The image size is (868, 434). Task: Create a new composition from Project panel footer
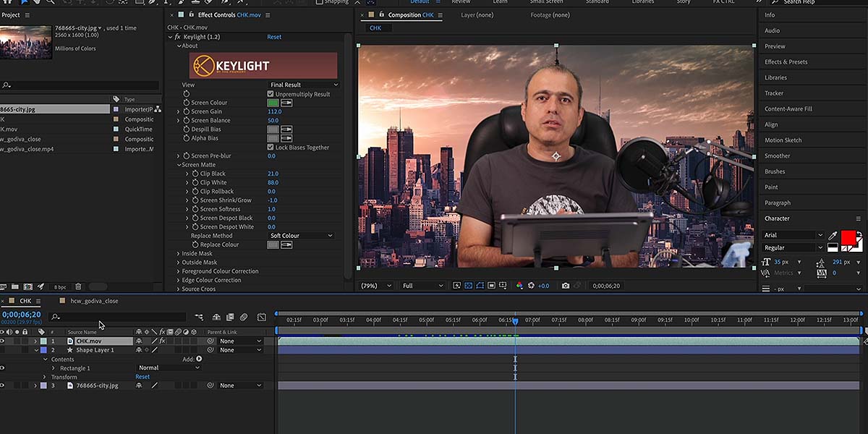(27, 287)
